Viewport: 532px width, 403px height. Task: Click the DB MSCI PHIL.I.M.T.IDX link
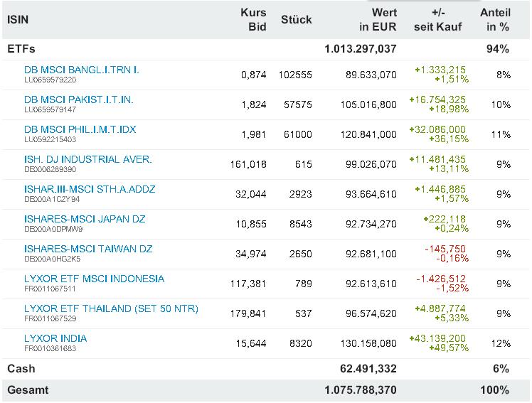coord(80,129)
